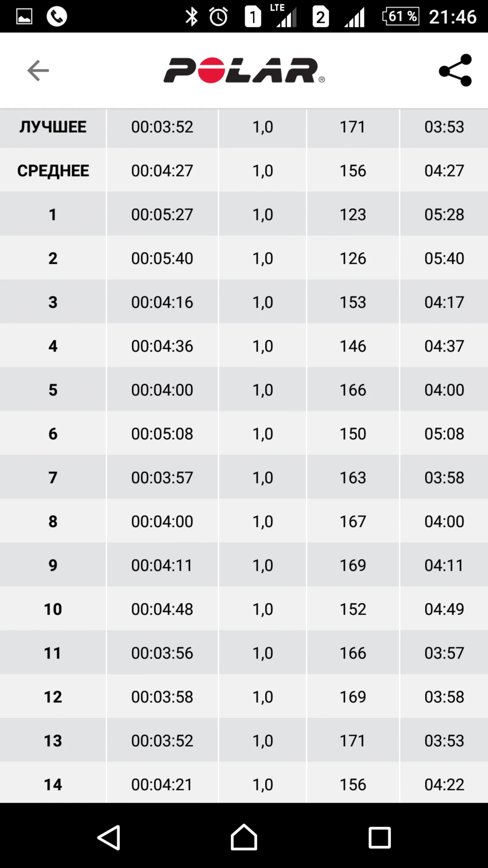Viewport: 488px width, 868px height.
Task: Tap pace 05:40 in lap 2
Action: pos(444,258)
